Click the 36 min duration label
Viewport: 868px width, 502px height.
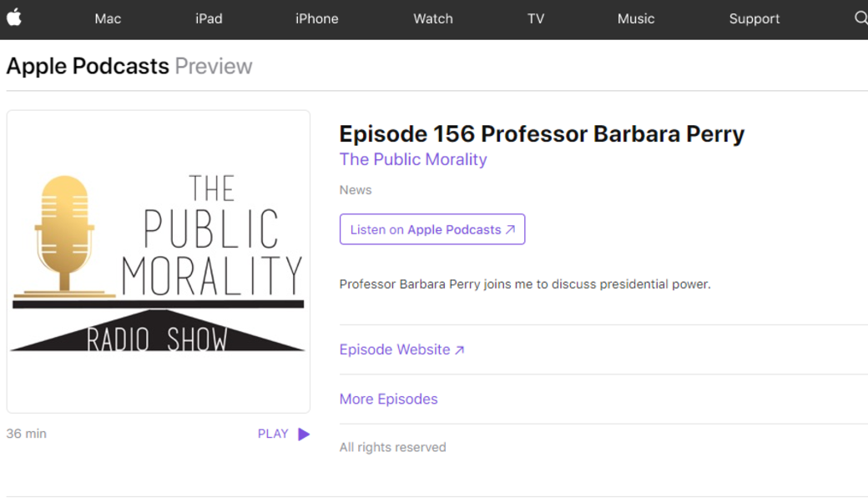pos(26,434)
